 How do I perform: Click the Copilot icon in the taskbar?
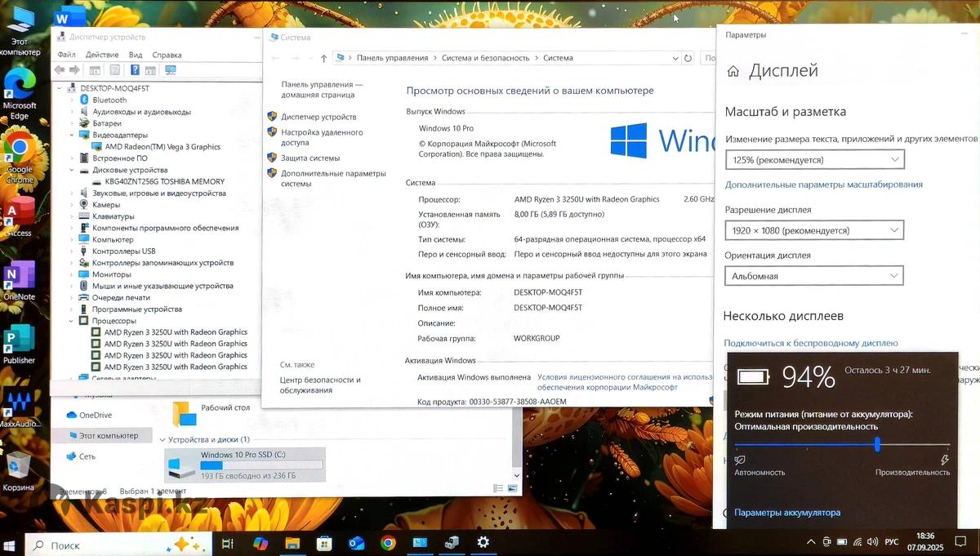coord(261,543)
